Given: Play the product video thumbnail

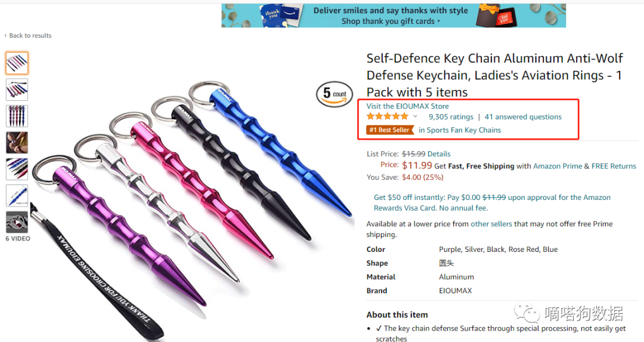Looking at the screenshot, I should click(17, 222).
